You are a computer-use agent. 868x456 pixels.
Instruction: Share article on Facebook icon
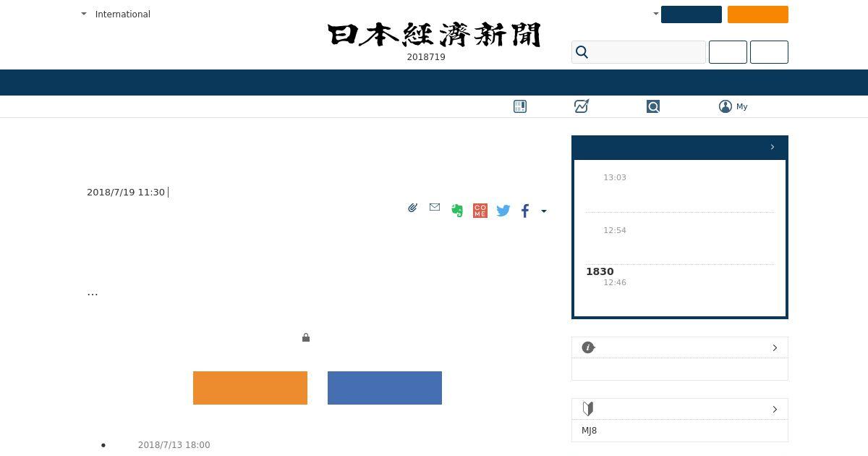525,211
